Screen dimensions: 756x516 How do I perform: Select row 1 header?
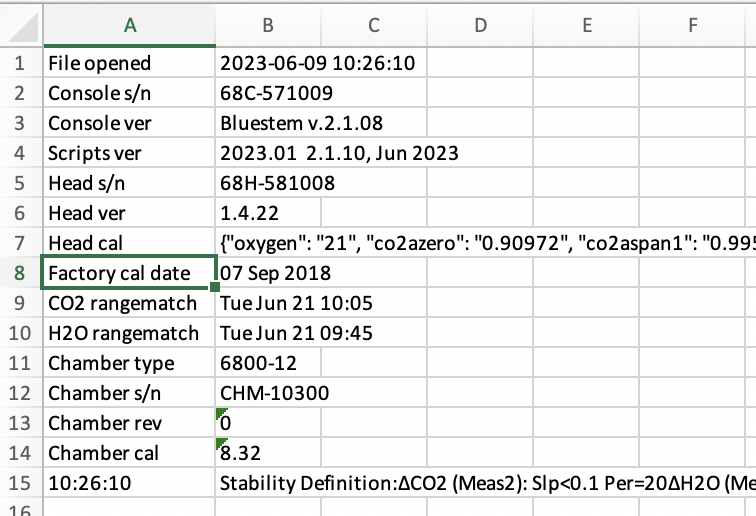19,63
